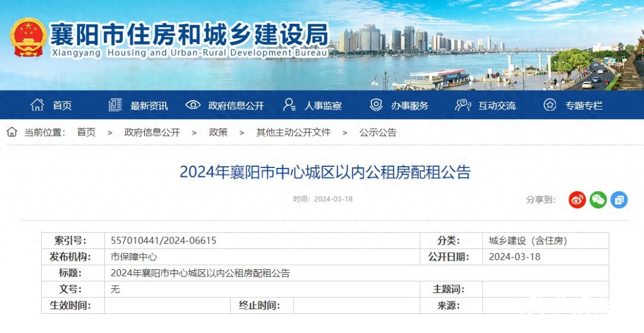Viewport: 644px width, 333px height.
Task: Click the personnel supervision person icon
Action: click(289, 105)
